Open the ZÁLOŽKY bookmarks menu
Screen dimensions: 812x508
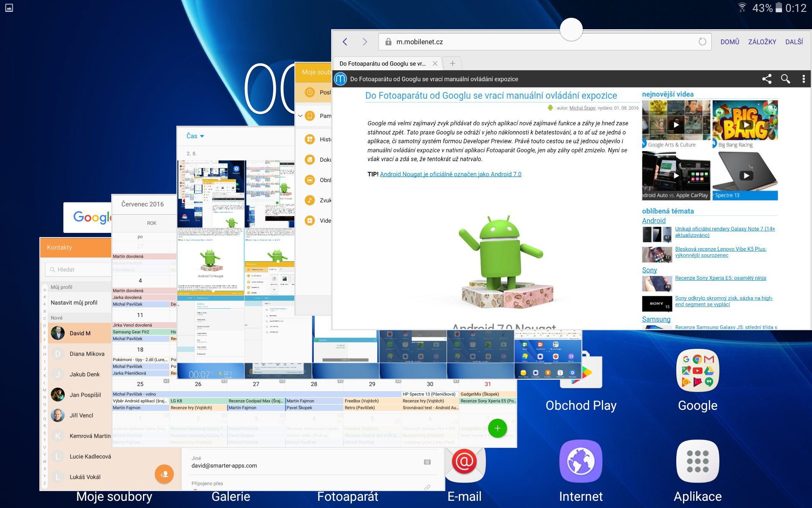(x=763, y=41)
